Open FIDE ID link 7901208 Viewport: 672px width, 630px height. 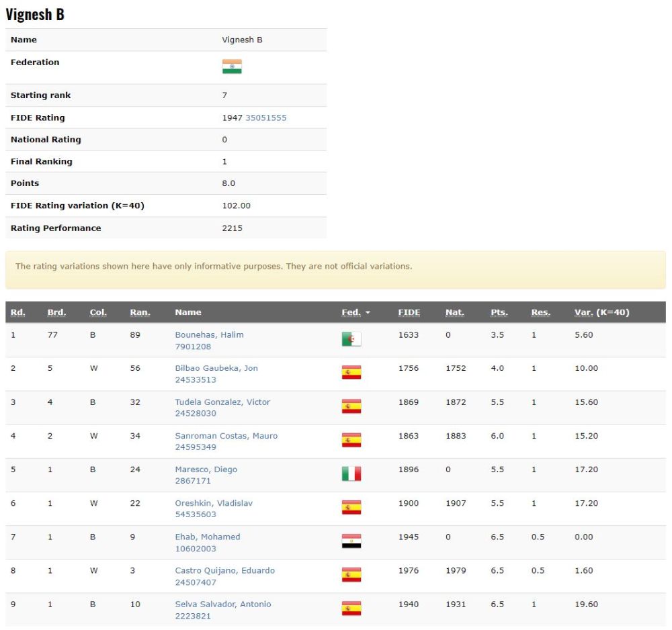(193, 347)
